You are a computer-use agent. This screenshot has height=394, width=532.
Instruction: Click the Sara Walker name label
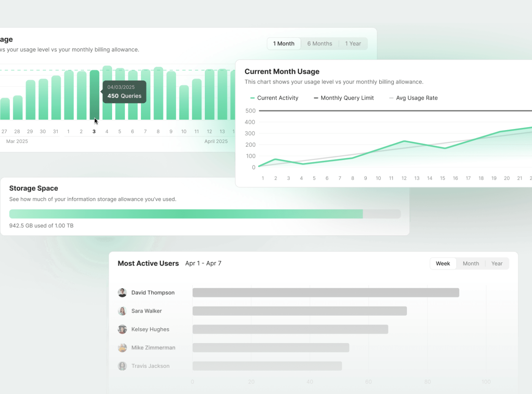146,311
